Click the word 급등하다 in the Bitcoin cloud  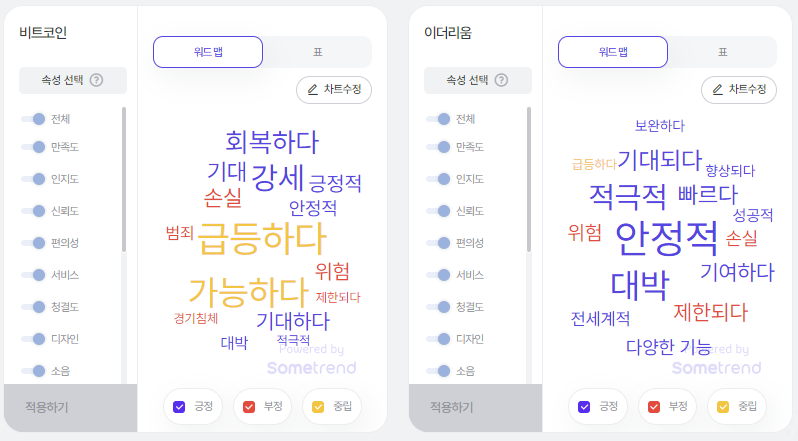pyautogui.click(x=262, y=238)
